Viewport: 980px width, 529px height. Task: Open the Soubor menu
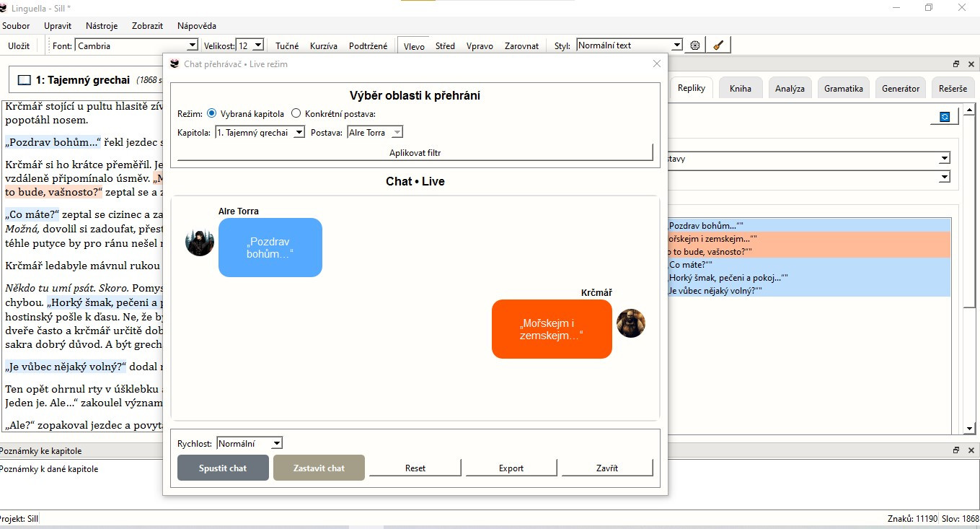16,26
